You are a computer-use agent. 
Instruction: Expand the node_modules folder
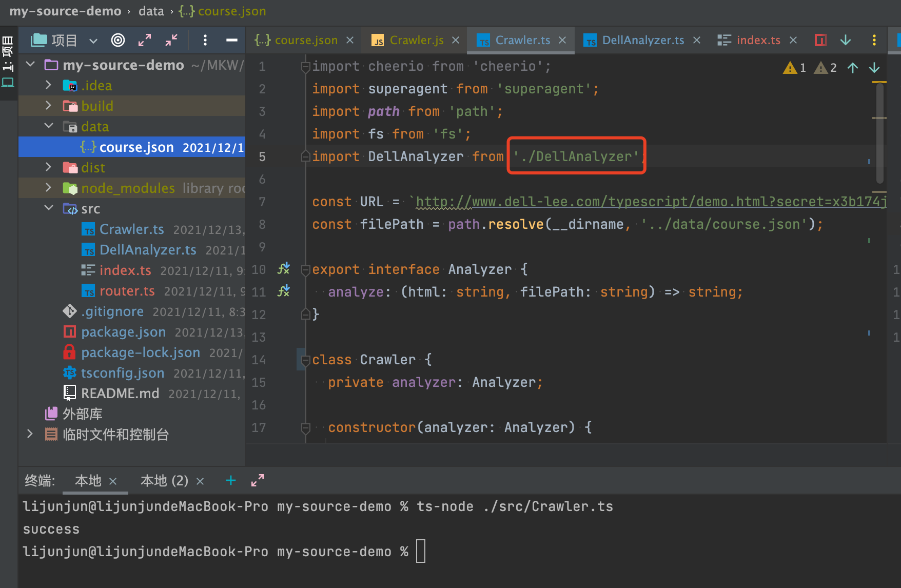(x=48, y=188)
